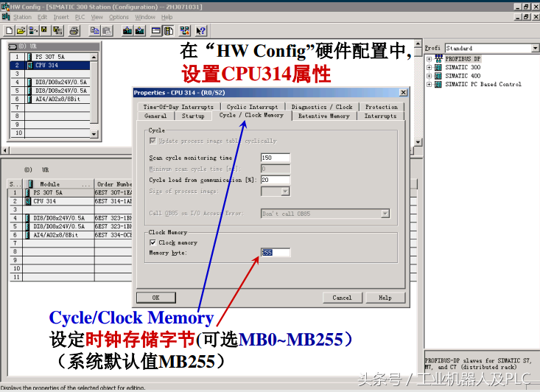
Task: Open the Options menu
Action: (x=119, y=17)
